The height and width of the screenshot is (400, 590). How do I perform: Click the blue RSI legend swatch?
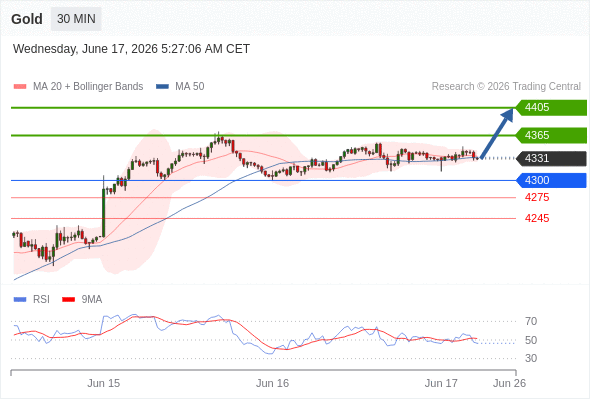(20, 300)
